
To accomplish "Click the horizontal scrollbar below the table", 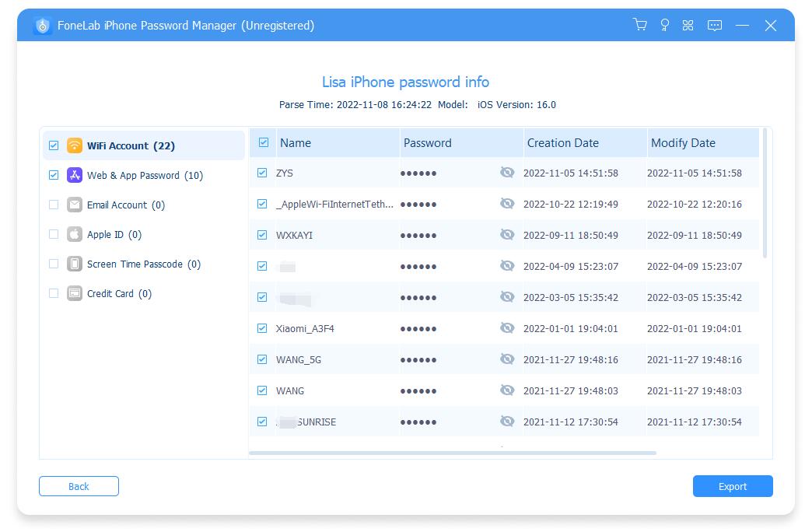I will 453,453.
